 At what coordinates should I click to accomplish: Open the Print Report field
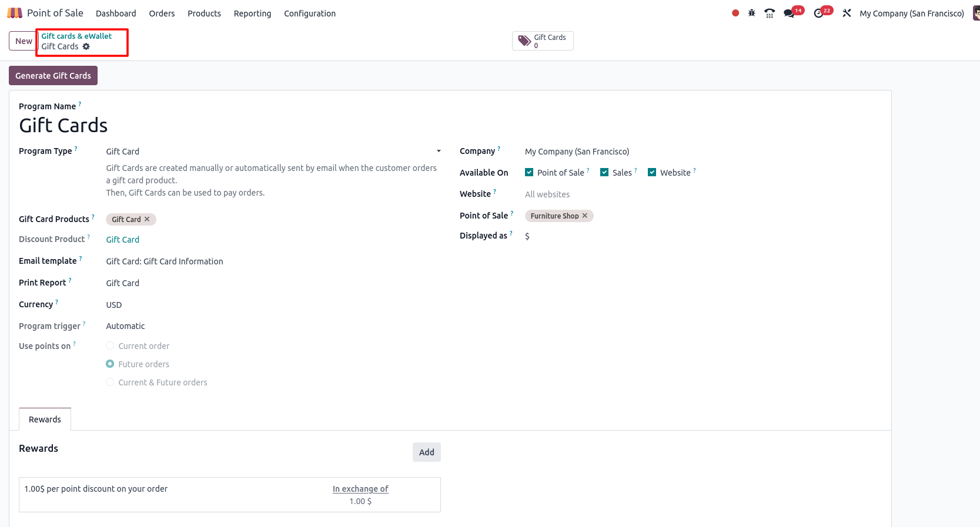[273, 283]
